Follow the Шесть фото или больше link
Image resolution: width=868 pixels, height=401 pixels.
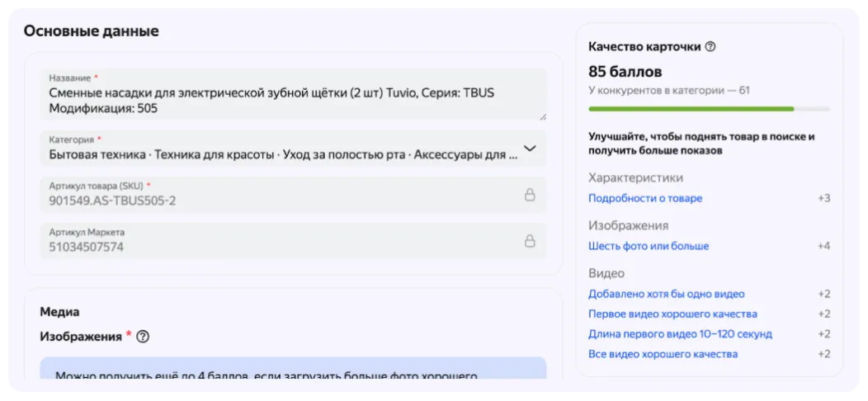[x=648, y=246]
